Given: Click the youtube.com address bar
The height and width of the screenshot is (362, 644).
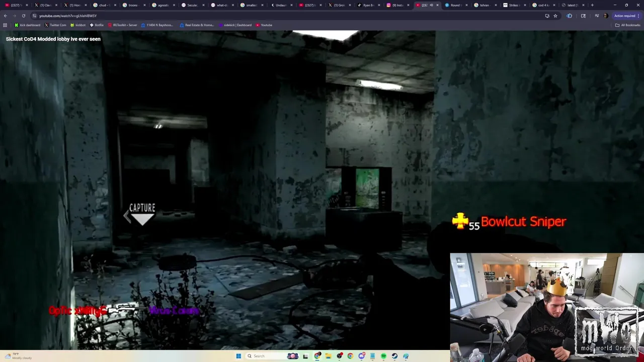Looking at the screenshot, I should (287, 16).
